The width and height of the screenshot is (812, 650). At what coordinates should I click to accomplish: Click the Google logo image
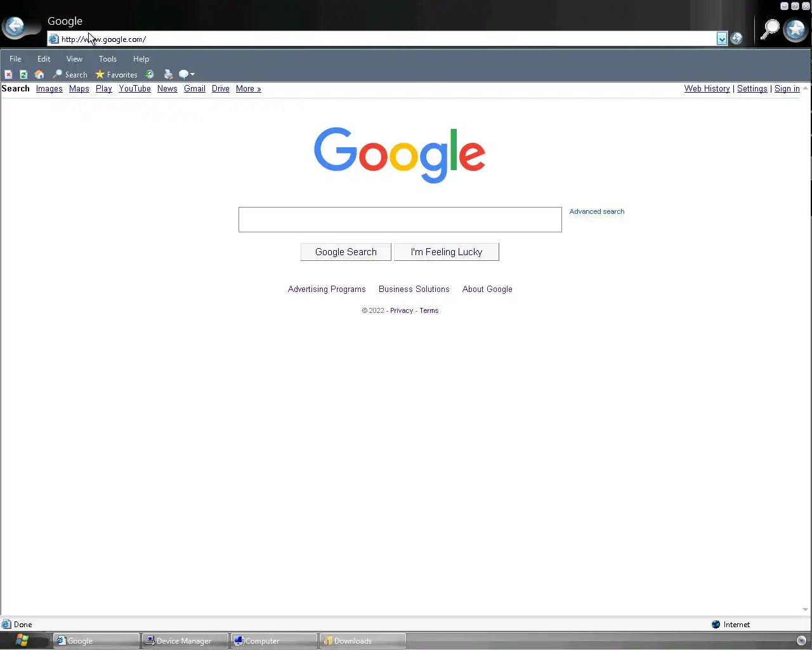click(x=400, y=156)
